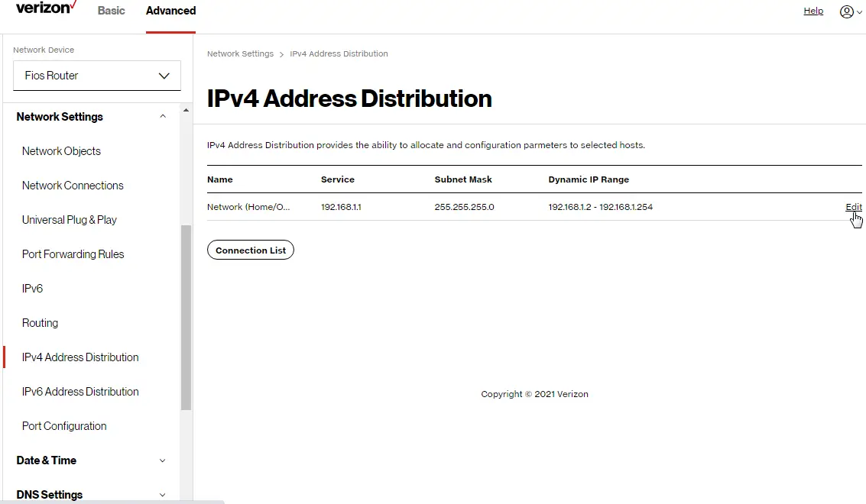866x504 pixels.
Task: Open Universal Plug & Play settings
Action: (x=69, y=219)
